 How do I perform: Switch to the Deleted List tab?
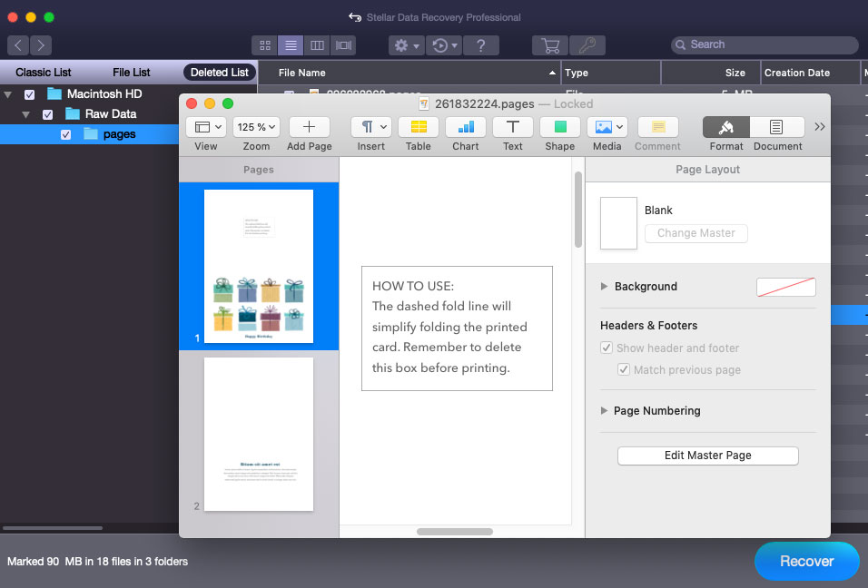[x=221, y=72]
